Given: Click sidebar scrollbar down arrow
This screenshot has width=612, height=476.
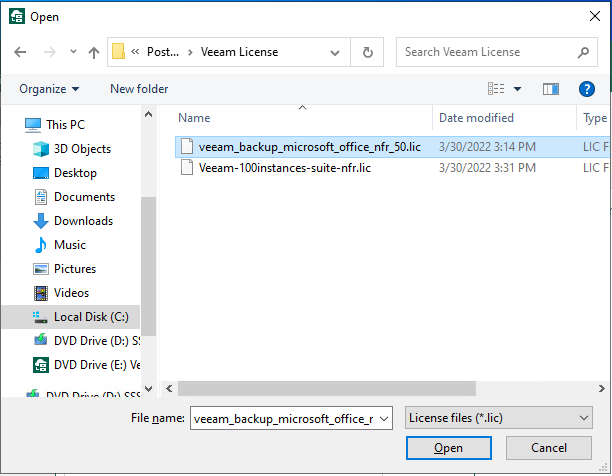Looking at the screenshot, I should click(148, 389).
